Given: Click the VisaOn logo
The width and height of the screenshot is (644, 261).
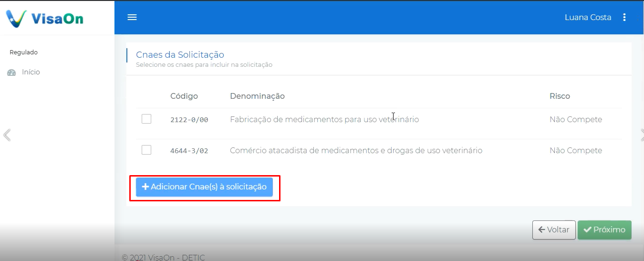Looking at the screenshot, I should pyautogui.click(x=45, y=18).
